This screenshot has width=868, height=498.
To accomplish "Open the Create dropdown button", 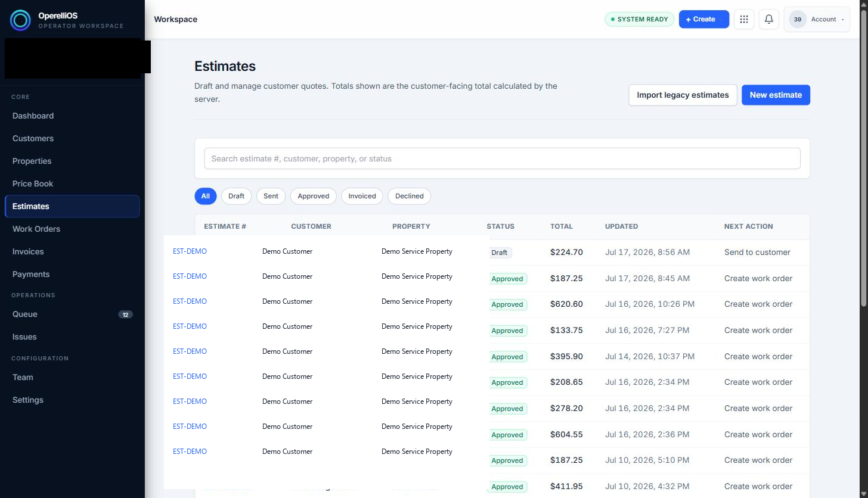I will [704, 19].
